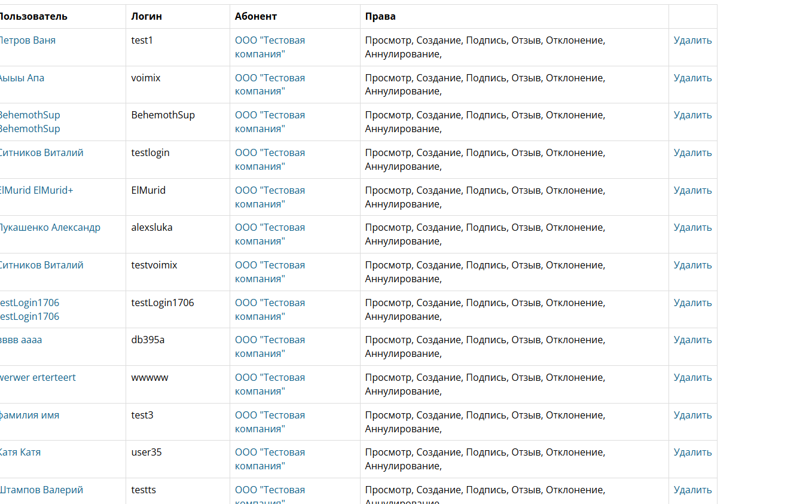Viewport: 812px width, 504px height.
Task: Open the werwer erterteert user link
Action: (38, 378)
